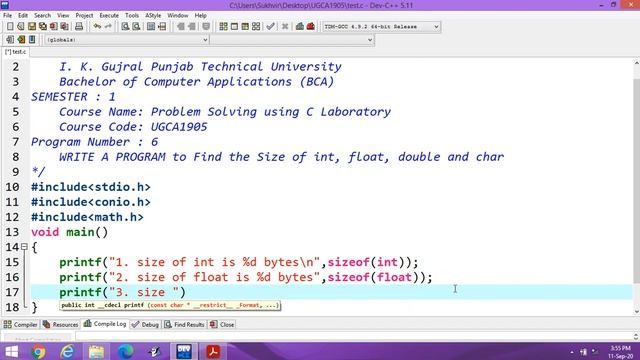Click the Rebuild All toolbar icon

click(256, 27)
